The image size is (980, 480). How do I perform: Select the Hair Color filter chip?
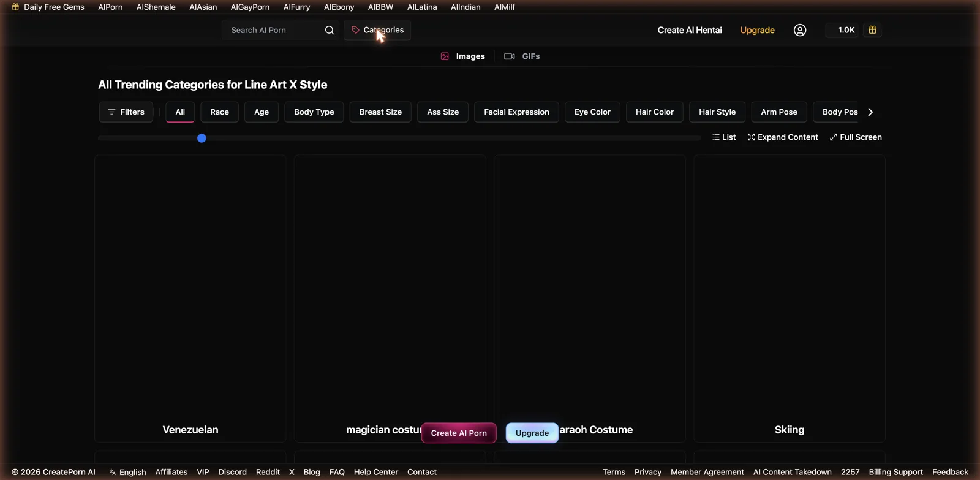pos(655,112)
